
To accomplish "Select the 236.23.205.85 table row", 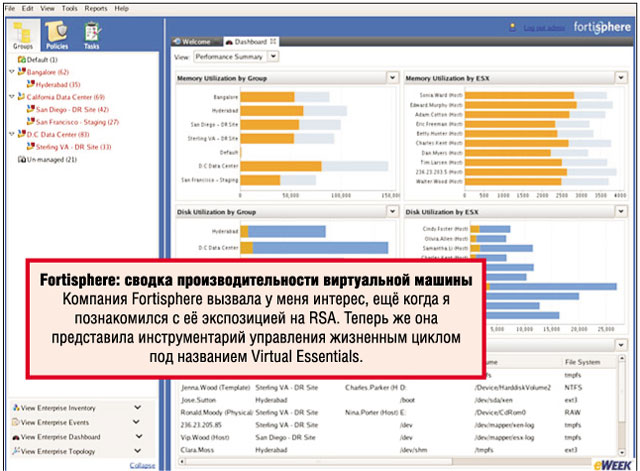I will [x=398, y=425].
